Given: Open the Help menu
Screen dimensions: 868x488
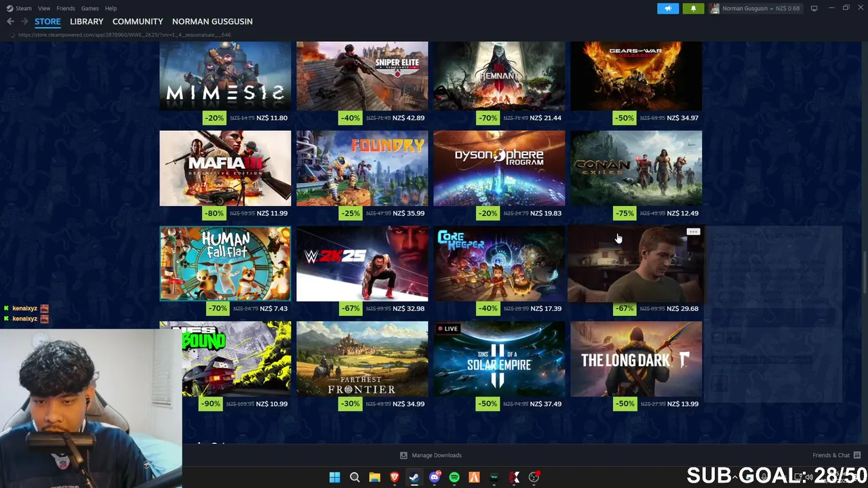Looking at the screenshot, I should pos(111,8).
